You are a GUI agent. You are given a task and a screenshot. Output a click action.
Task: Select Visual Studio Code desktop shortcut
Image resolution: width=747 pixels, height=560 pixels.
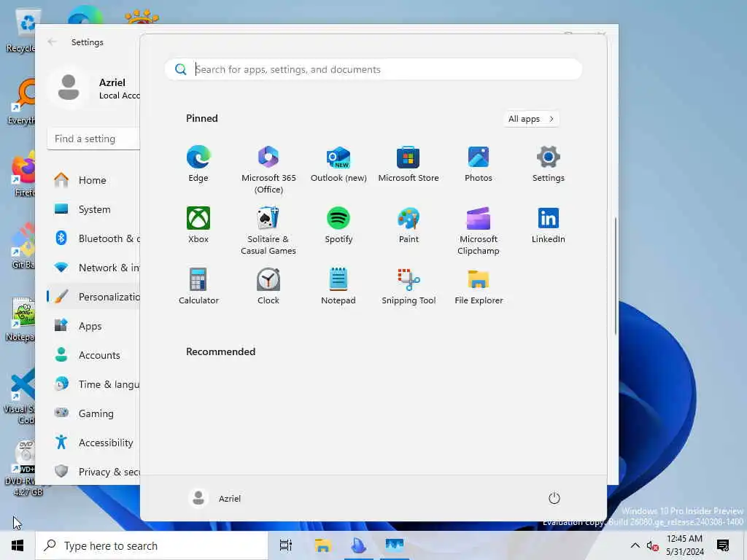[20, 396]
